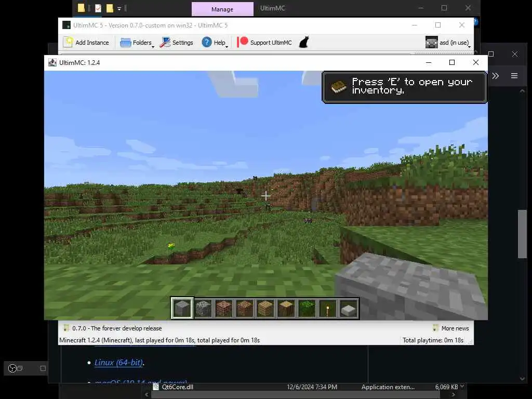Click the black cat icon
The width and height of the screenshot is (532, 399).
304,43
